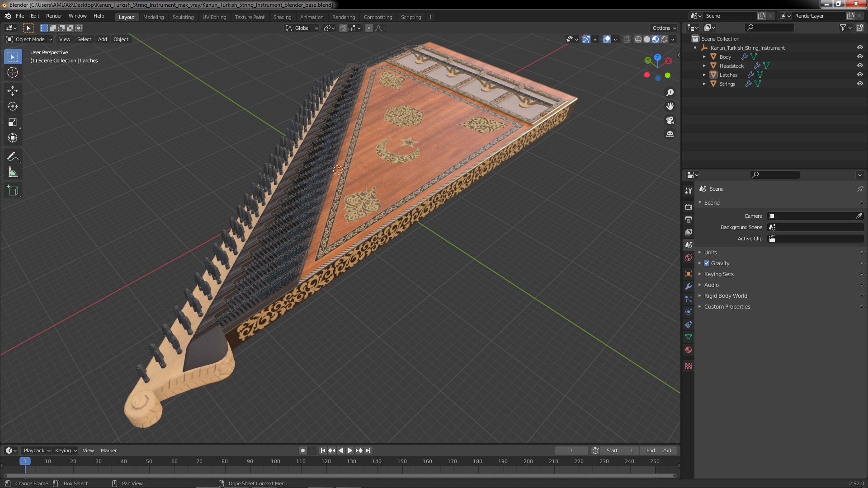Viewport: 868px width, 488px height.
Task: Disable the Gravity checkbox
Action: [707, 263]
